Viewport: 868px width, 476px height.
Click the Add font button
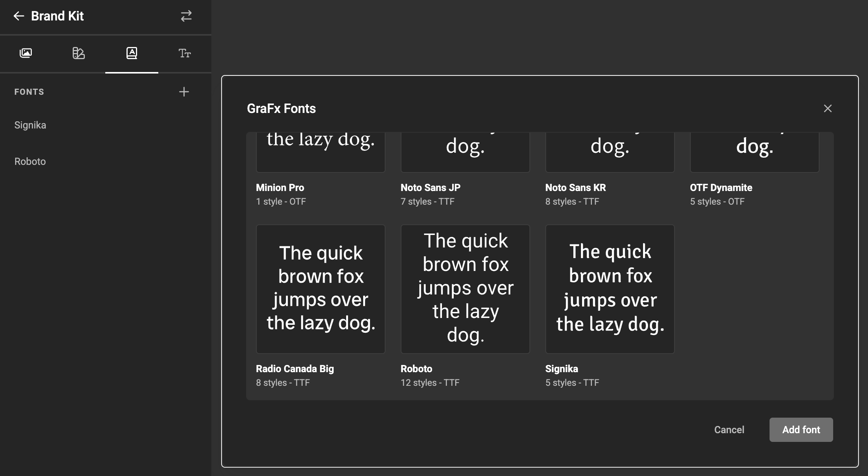coord(801,430)
